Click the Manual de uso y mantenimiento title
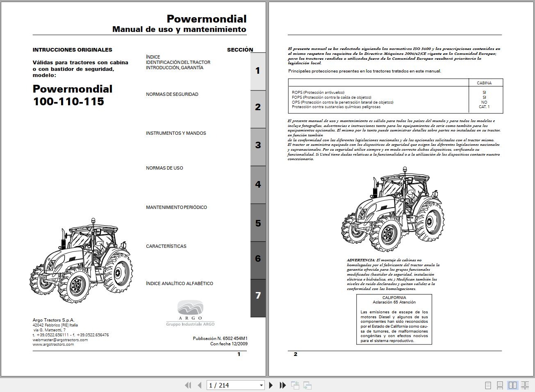 pos(179,29)
